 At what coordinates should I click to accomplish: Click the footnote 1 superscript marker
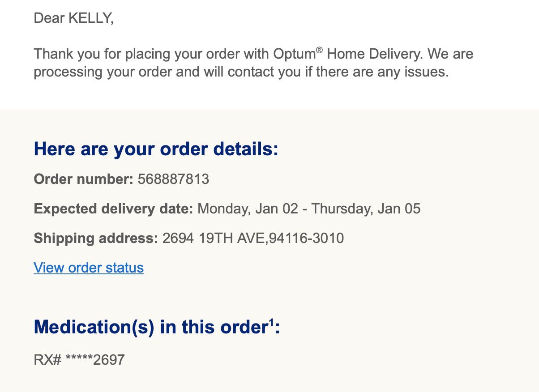(x=271, y=322)
